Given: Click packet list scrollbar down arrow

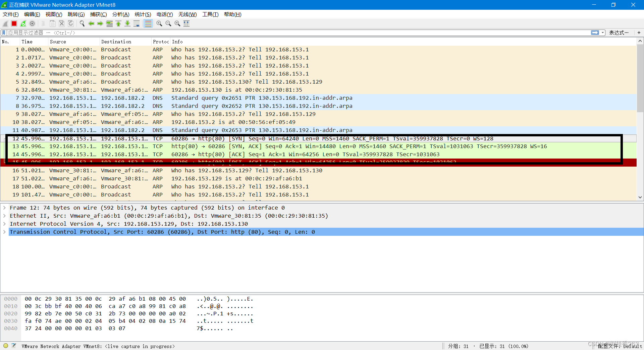Looking at the screenshot, I should coord(640,198).
